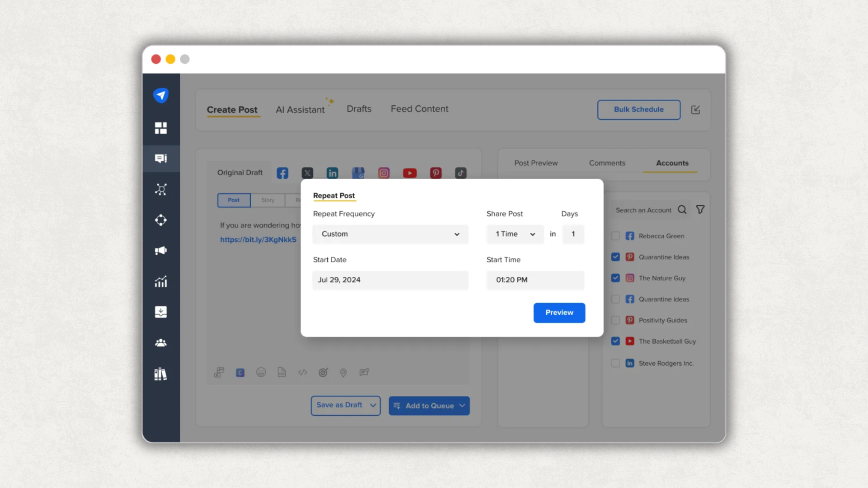
Task: Switch to the Create Post tab
Action: point(232,110)
